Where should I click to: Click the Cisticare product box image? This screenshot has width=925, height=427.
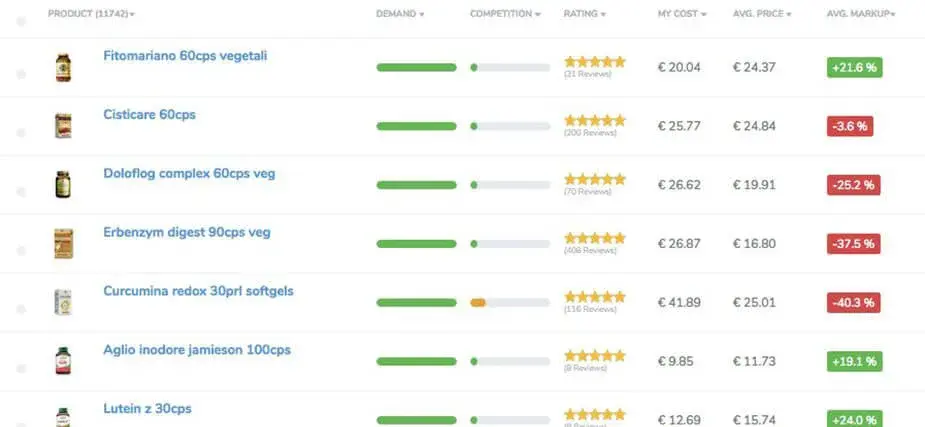tap(63, 126)
